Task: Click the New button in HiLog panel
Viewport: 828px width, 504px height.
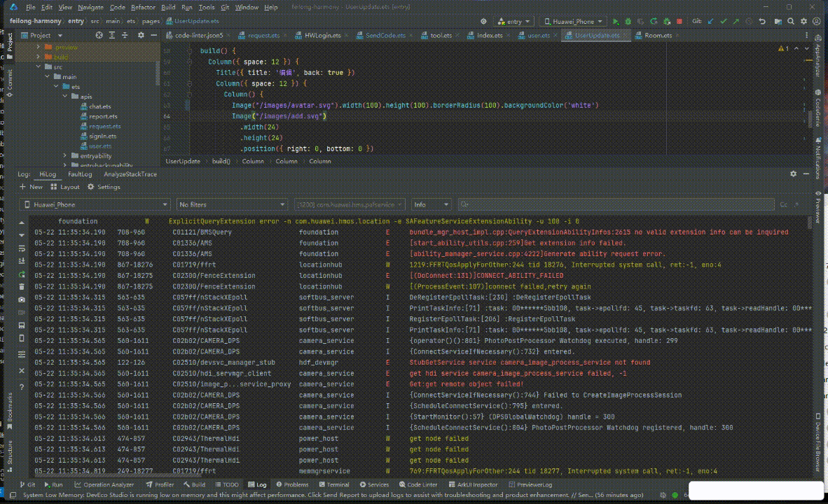Action: tap(31, 187)
